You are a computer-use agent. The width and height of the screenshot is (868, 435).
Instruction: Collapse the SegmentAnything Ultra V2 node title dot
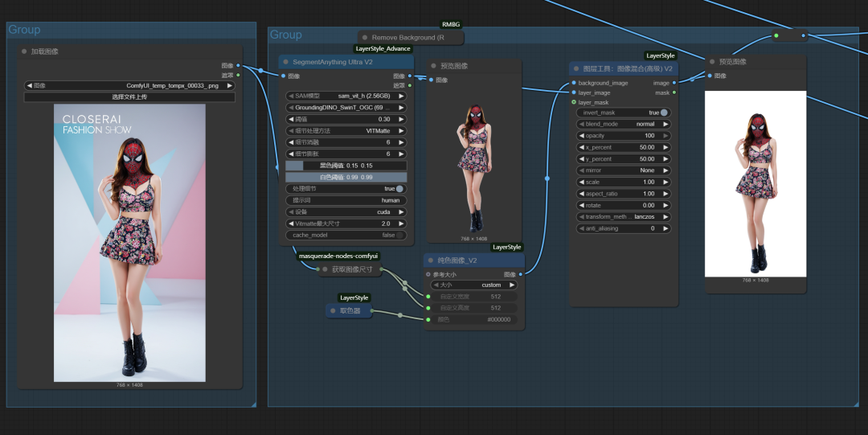285,62
